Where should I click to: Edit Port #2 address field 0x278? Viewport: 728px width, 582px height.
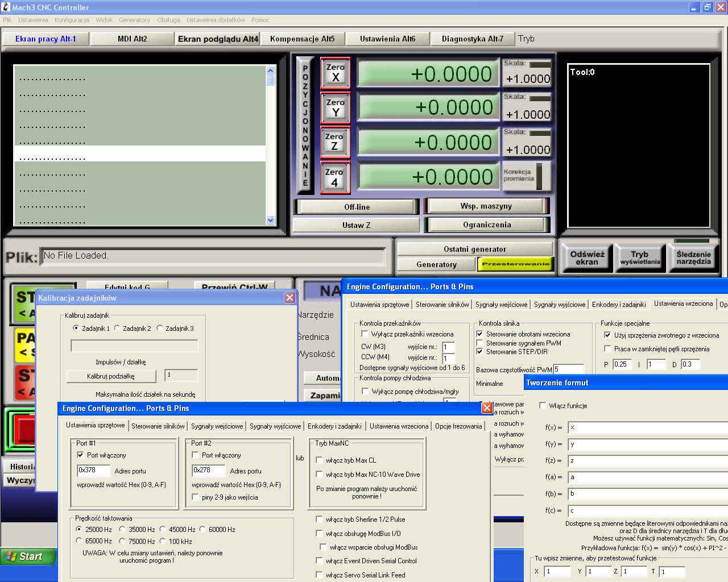pyautogui.click(x=209, y=471)
